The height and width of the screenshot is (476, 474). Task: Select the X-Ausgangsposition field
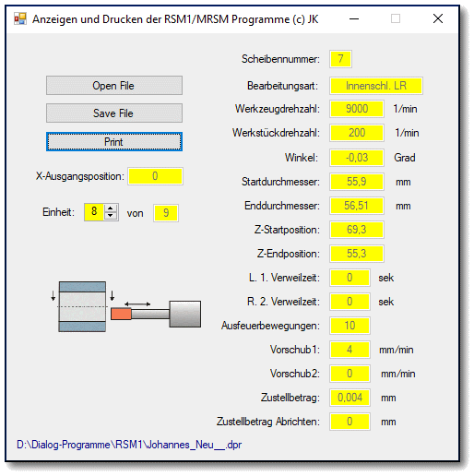156,176
